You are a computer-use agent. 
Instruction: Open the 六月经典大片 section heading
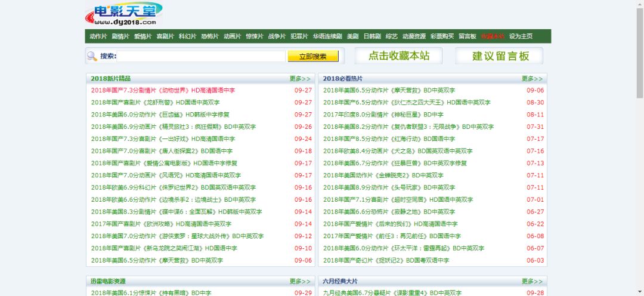340,281
